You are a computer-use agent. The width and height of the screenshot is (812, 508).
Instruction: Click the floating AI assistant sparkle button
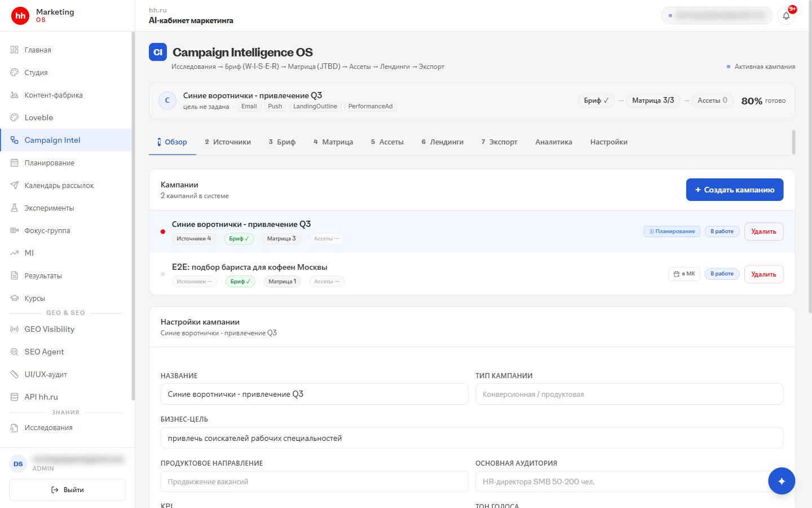coord(782,481)
